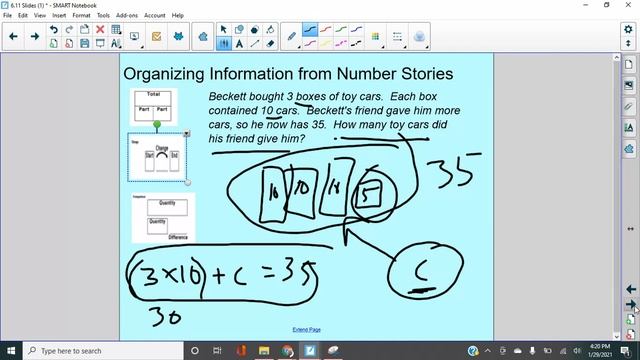Pick the red pen line style
Image resolution: width=640 pixels, height=360 pixels.
pyautogui.click(x=326, y=29)
